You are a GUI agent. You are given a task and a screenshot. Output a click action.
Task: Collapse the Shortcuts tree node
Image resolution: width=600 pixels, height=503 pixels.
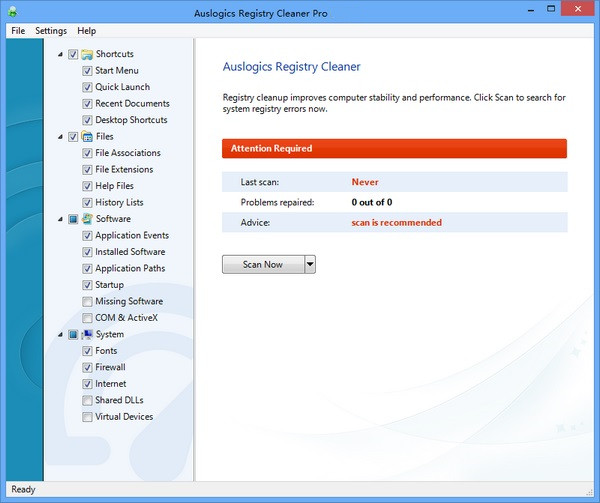coord(60,55)
